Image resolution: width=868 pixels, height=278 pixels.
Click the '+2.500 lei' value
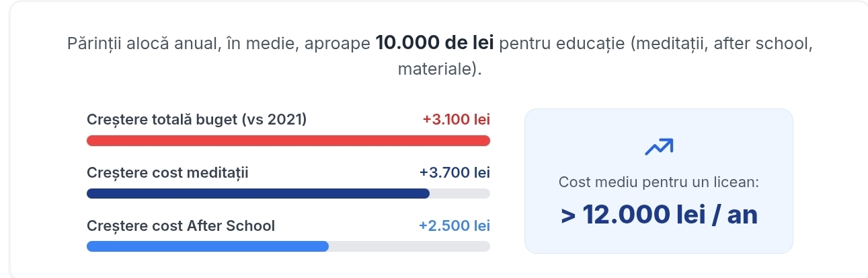tap(455, 226)
